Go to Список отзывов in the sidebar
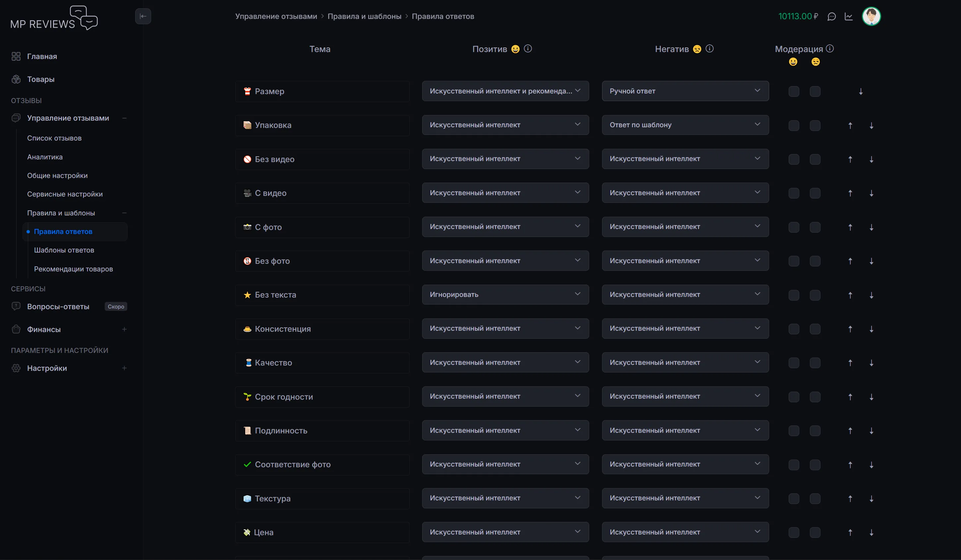 click(x=54, y=138)
